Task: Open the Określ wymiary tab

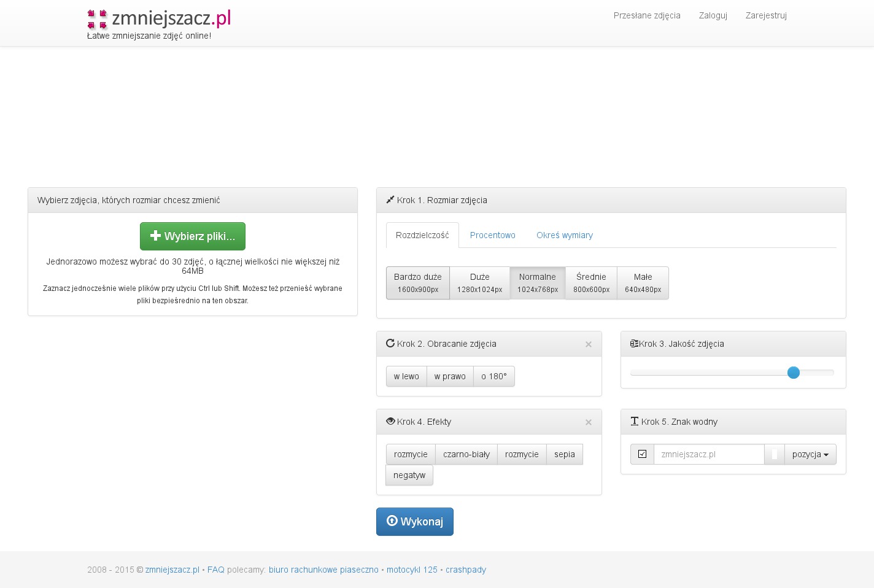Action: 564,235
